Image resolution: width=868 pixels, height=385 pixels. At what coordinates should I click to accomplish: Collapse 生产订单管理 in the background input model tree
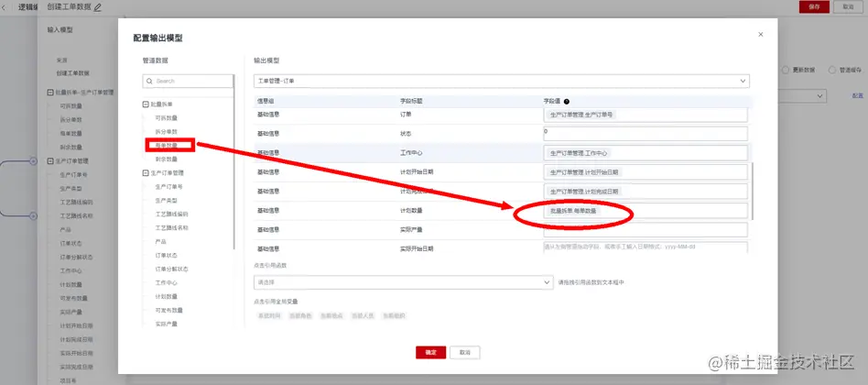point(50,160)
